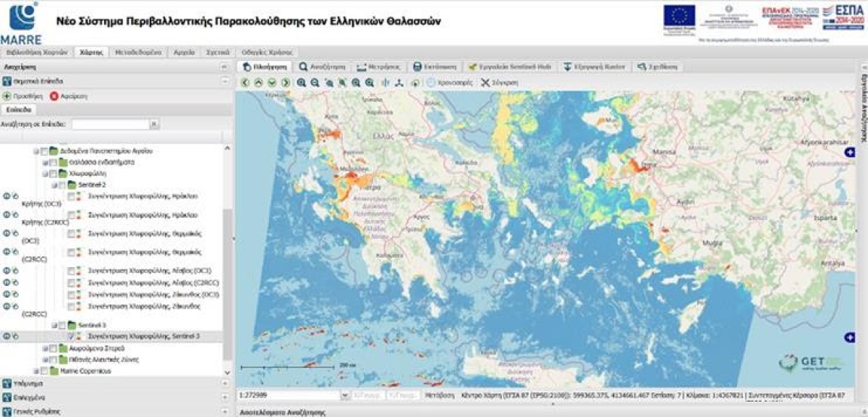Open the Υπόμνημα panel at the bottom left
The width and height of the screenshot is (868, 417).
pos(29,384)
